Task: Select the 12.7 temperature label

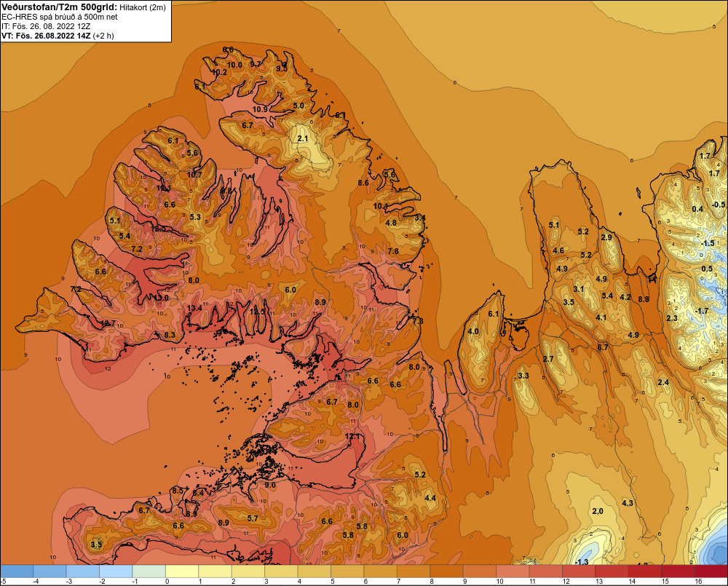Action: [108, 323]
